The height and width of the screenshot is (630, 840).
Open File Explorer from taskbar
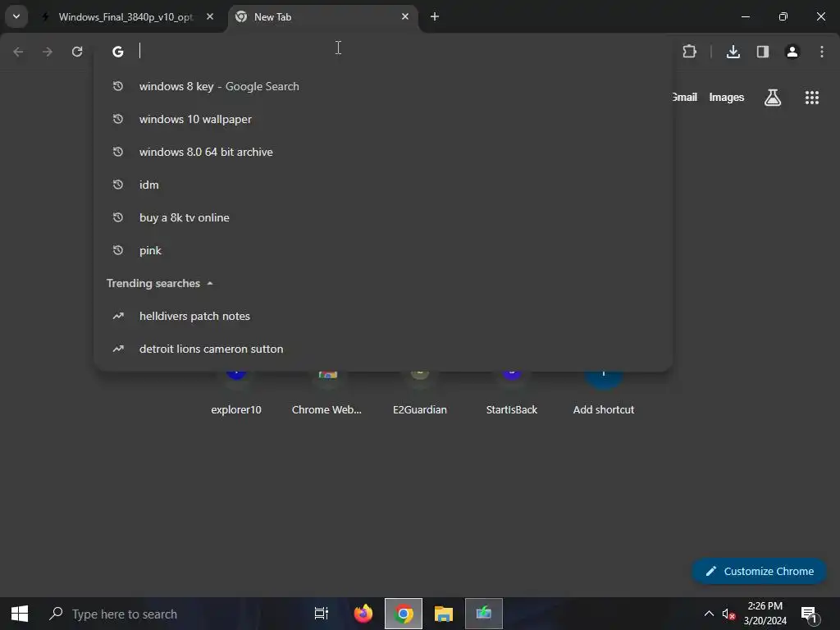click(x=444, y=614)
